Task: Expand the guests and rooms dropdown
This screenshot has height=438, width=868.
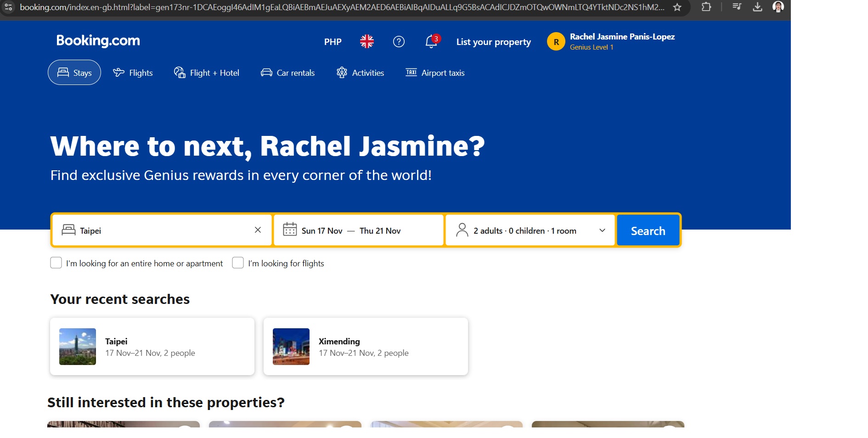Action: pos(530,230)
